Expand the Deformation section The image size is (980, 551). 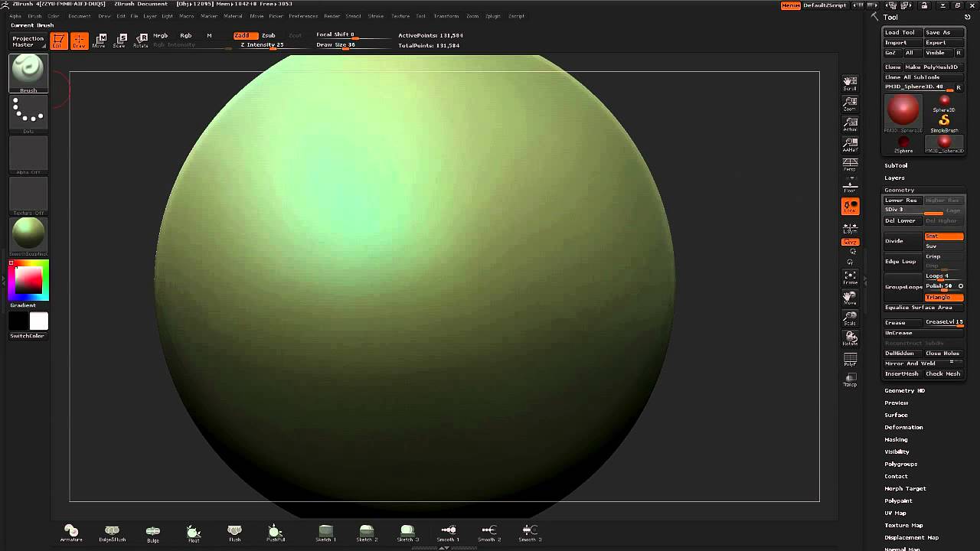(904, 427)
